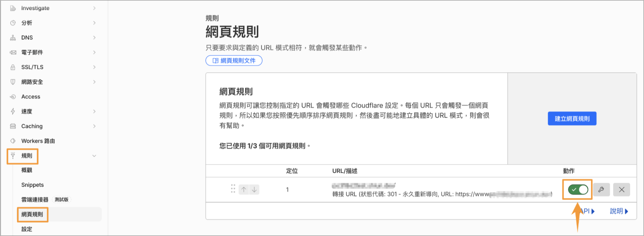Click the URL/描述 column header
Screen dimensions: 644x236
point(345,171)
